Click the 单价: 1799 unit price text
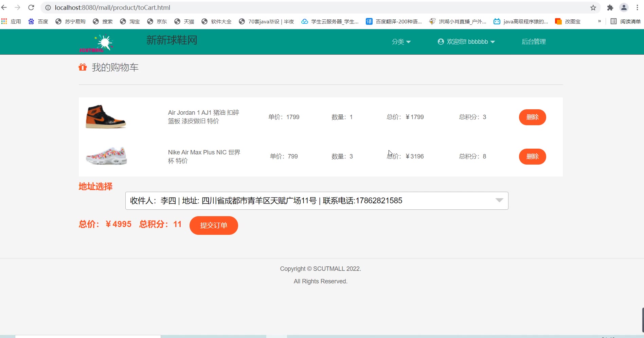Image resolution: width=644 pixels, height=338 pixels. pyautogui.click(x=284, y=117)
